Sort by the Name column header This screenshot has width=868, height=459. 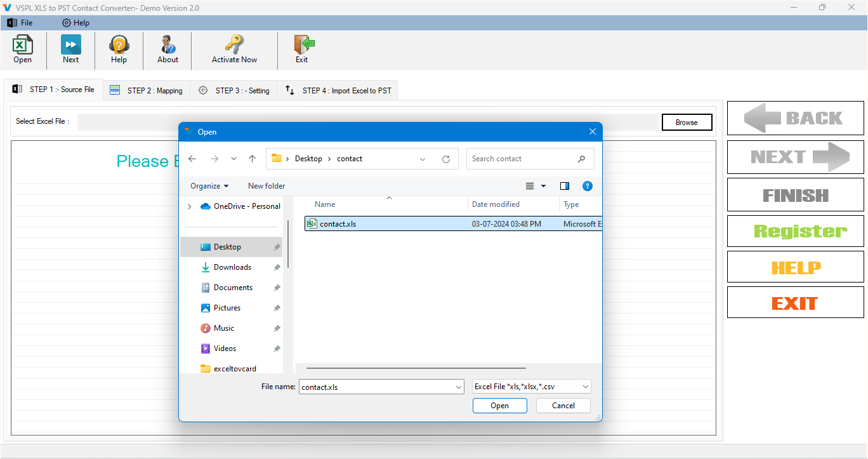pos(325,204)
